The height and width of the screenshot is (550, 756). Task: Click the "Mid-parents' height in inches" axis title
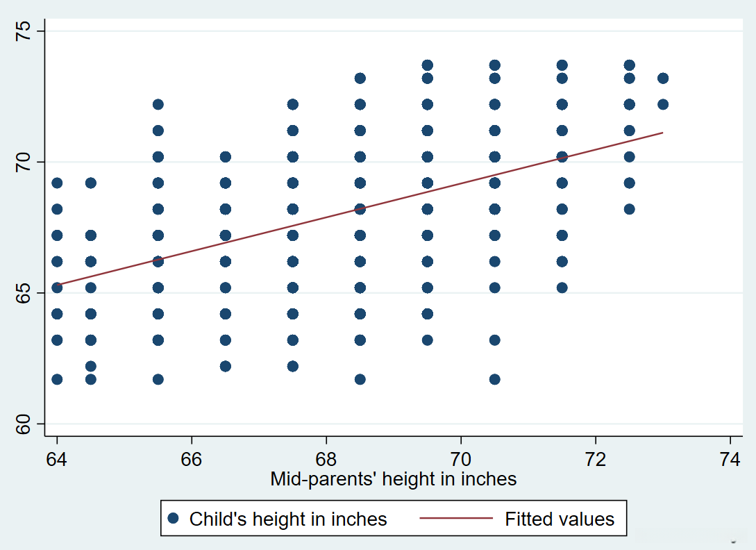click(394, 478)
